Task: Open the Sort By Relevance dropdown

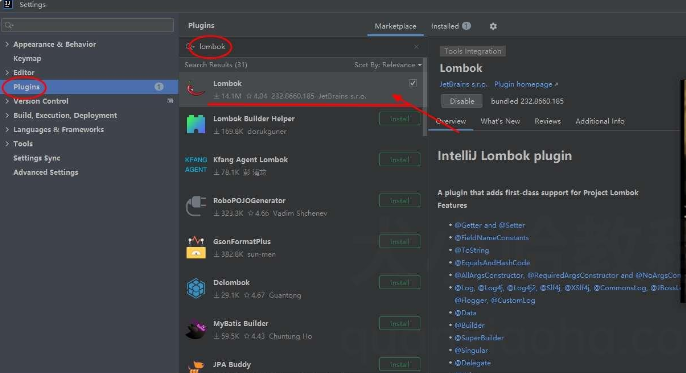Action: (x=388, y=65)
